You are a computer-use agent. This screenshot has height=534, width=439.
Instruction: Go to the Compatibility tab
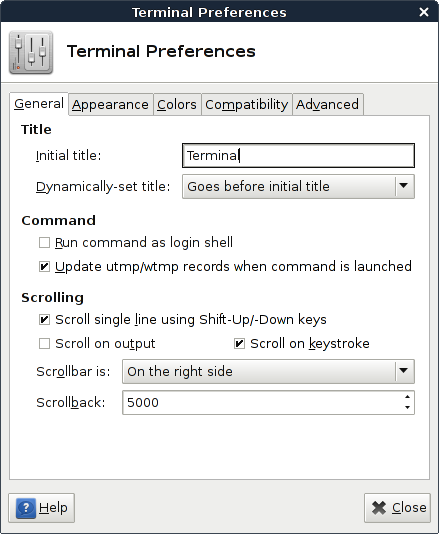247,105
